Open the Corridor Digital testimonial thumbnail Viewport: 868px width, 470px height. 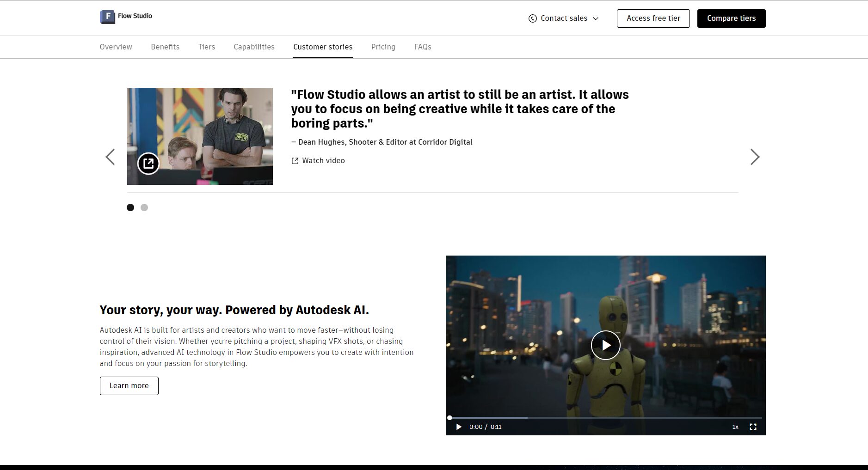coord(200,136)
